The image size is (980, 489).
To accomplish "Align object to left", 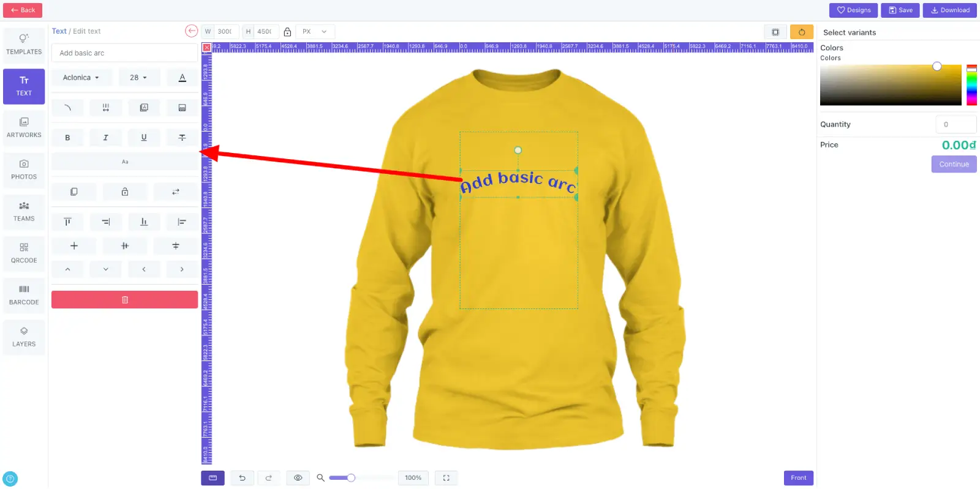I will [x=182, y=222].
